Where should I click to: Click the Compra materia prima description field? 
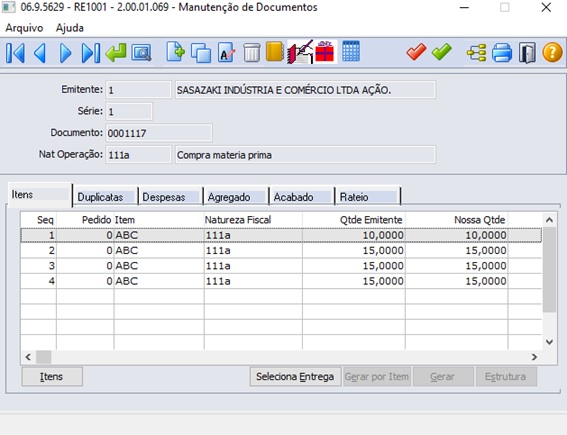click(x=305, y=155)
